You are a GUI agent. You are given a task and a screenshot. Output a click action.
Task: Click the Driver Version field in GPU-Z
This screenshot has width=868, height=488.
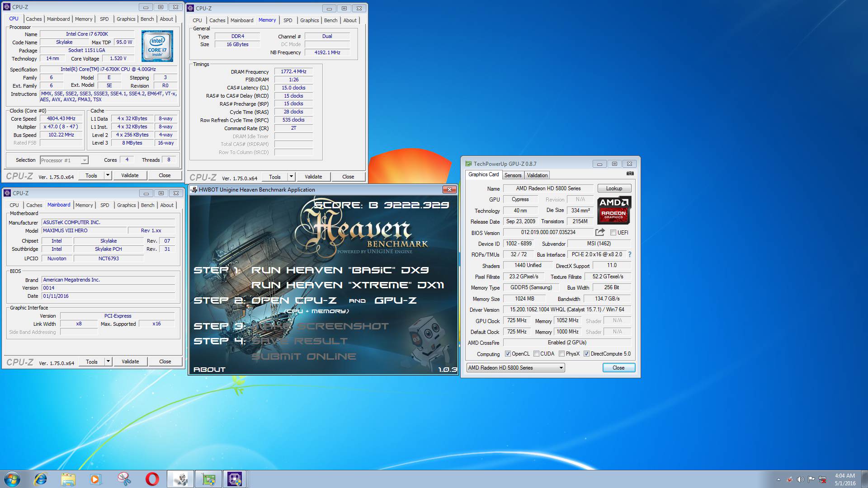pyautogui.click(x=567, y=310)
